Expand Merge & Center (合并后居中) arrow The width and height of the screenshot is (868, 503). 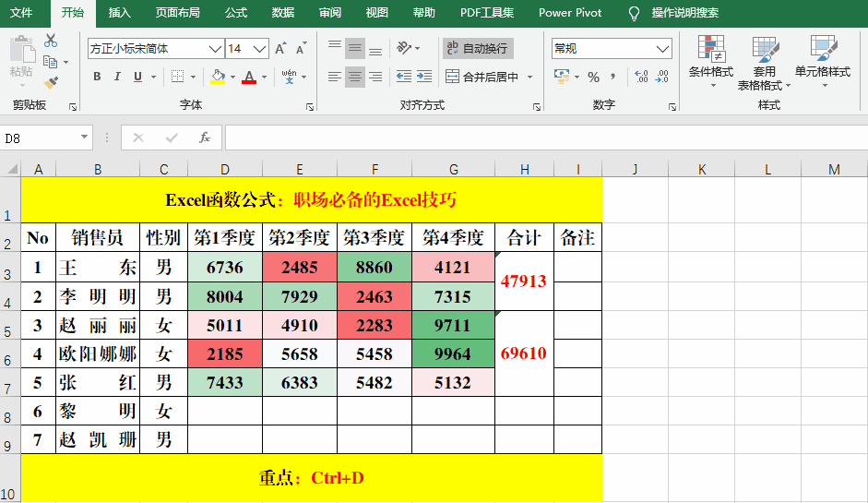pos(529,77)
